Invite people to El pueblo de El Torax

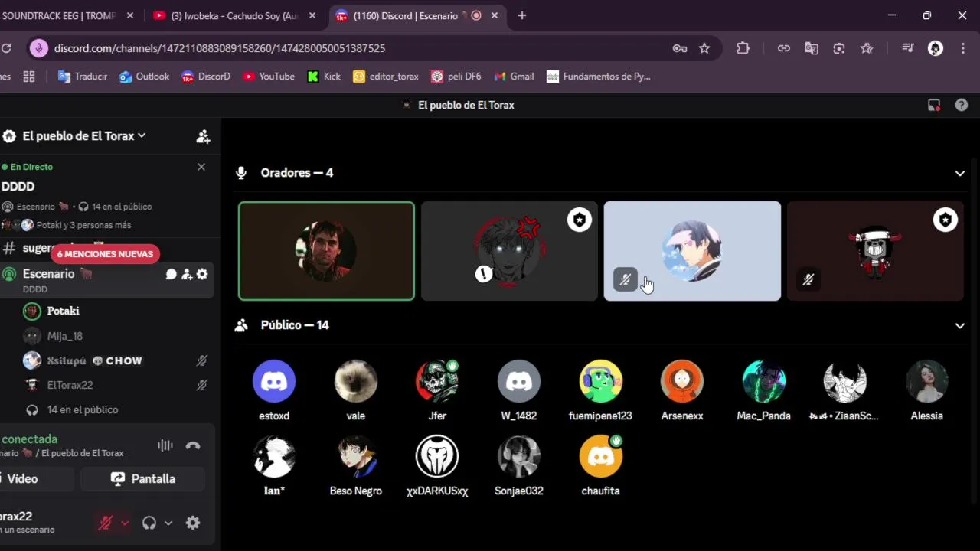pyautogui.click(x=203, y=136)
